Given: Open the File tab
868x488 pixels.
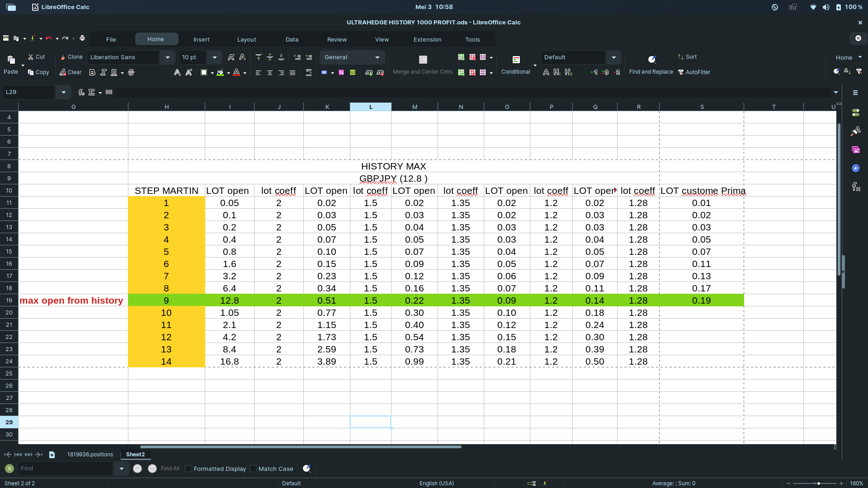Looking at the screenshot, I should click(111, 39).
